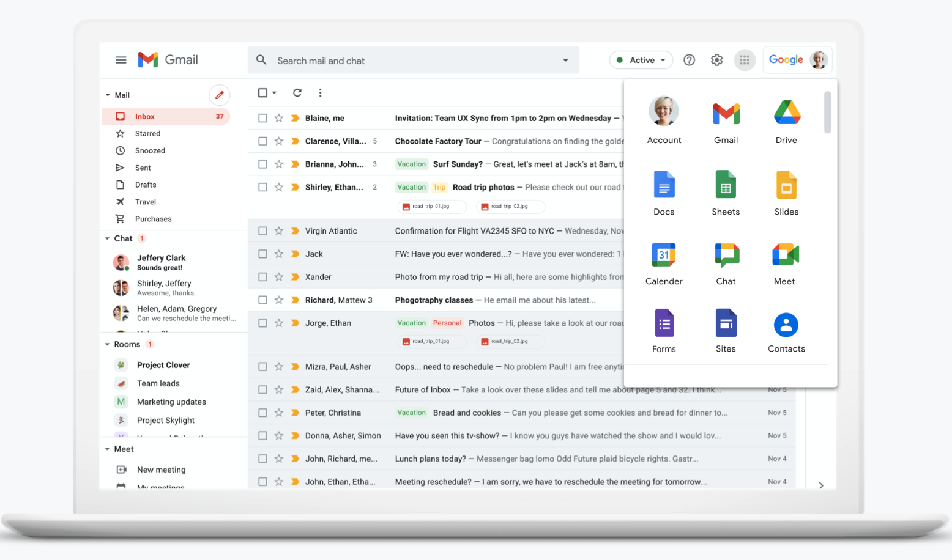
Task: Open the Google apps grid icon
Action: (745, 60)
